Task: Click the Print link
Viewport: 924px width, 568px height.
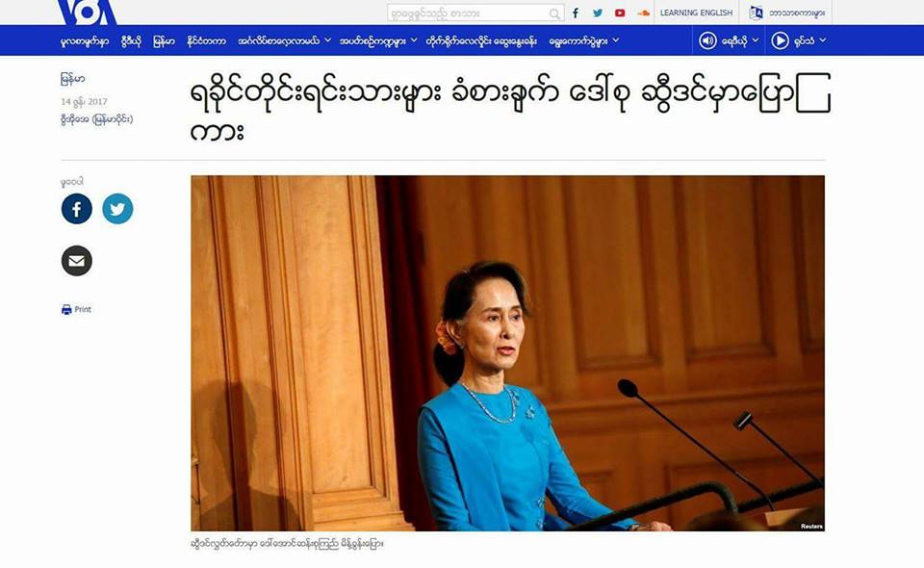Action: [x=77, y=309]
